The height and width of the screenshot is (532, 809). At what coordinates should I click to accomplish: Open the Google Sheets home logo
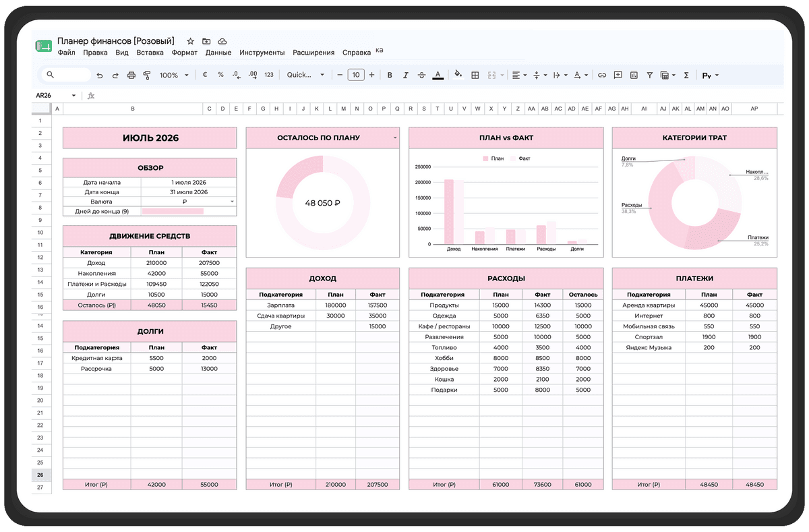pyautogui.click(x=44, y=47)
